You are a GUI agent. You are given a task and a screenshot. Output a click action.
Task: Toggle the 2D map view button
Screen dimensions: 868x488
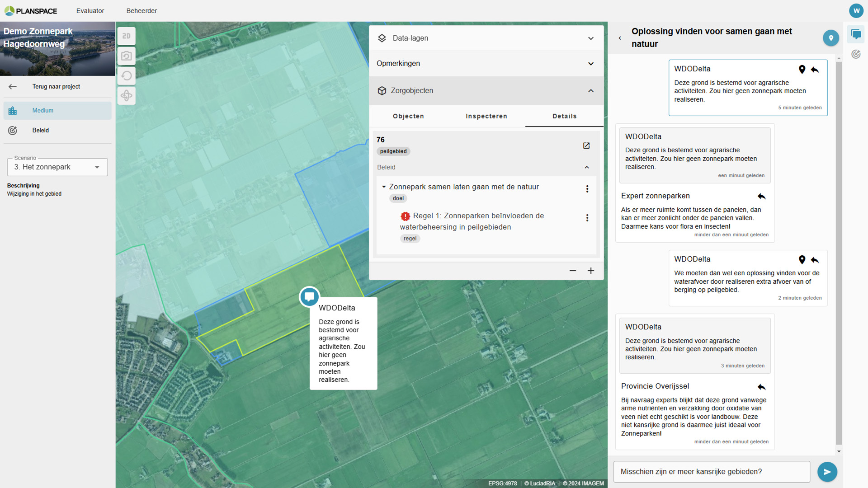pyautogui.click(x=127, y=36)
